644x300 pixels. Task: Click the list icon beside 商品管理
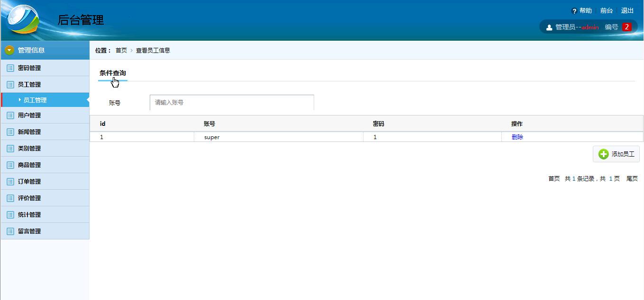(10, 165)
